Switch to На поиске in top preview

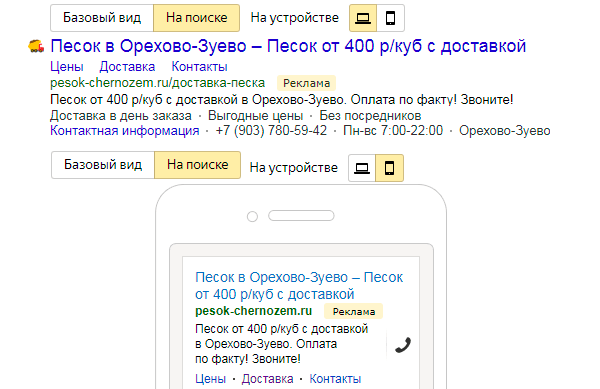[x=197, y=18]
